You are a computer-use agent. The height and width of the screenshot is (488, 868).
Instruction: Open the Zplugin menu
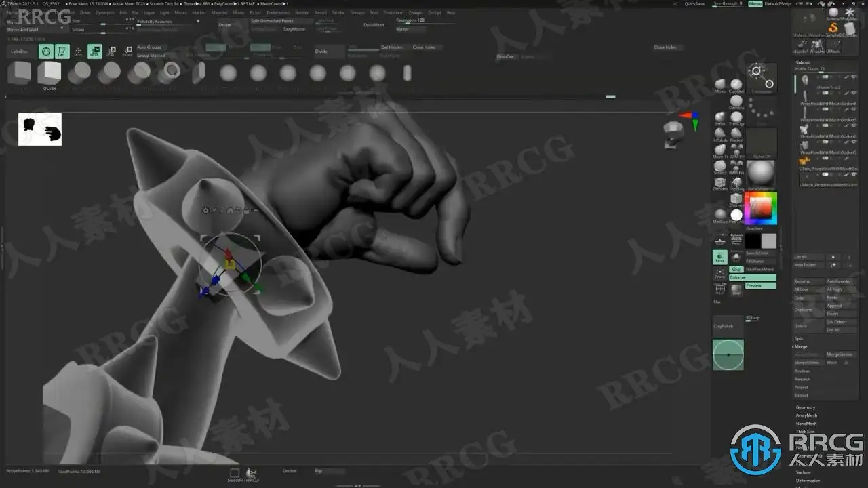point(416,12)
